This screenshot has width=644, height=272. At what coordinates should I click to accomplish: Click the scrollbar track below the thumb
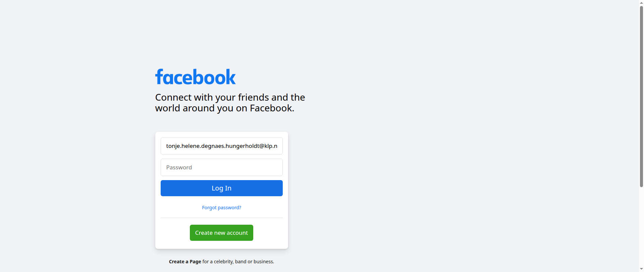(641, 227)
